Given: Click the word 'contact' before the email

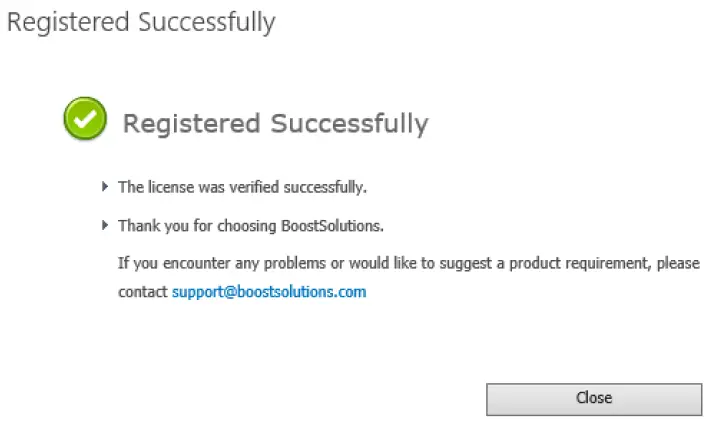Looking at the screenshot, I should (143, 292).
